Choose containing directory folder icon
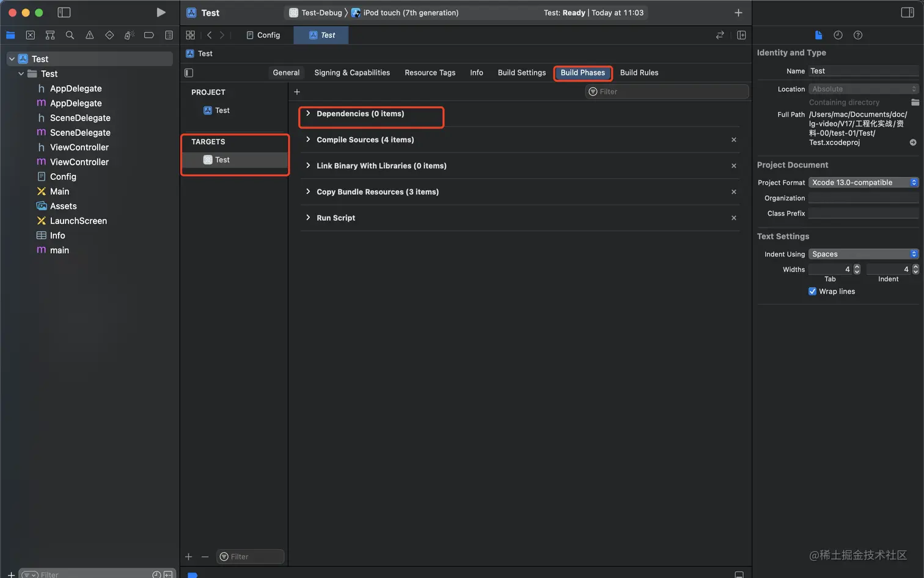This screenshot has width=924, height=578. pos(915,102)
